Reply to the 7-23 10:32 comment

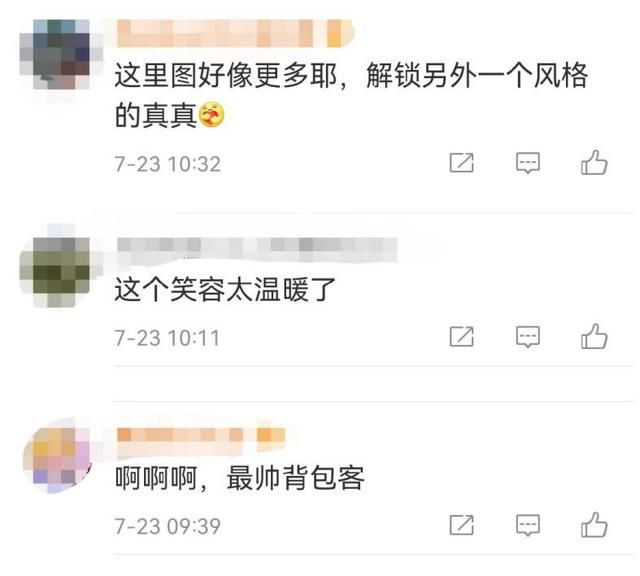click(x=528, y=163)
